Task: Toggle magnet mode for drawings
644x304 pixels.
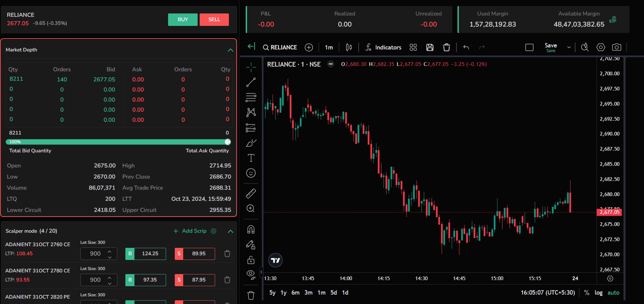Action: 251,230
